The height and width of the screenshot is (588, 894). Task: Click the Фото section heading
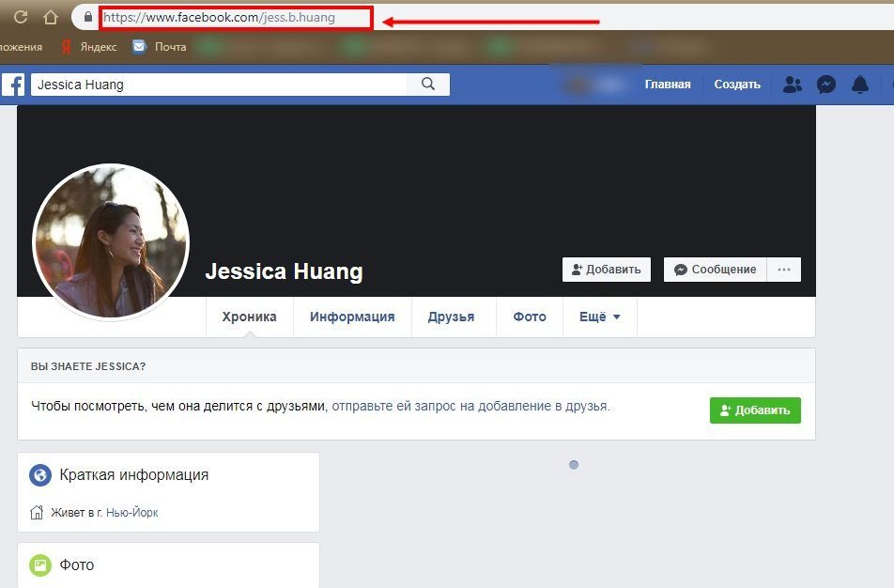(77, 565)
